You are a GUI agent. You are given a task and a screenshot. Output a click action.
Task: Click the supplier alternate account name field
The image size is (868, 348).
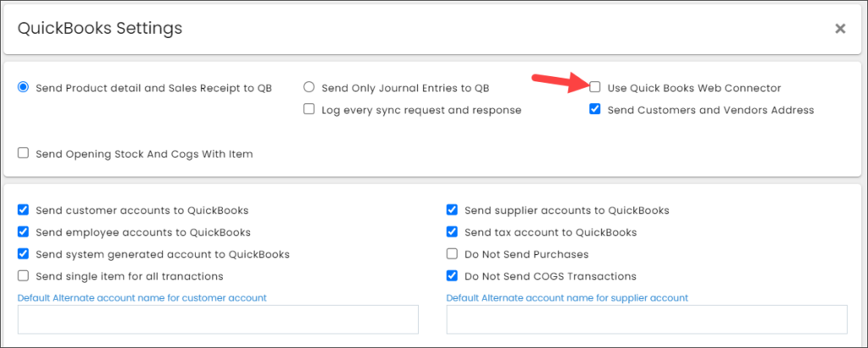click(647, 319)
